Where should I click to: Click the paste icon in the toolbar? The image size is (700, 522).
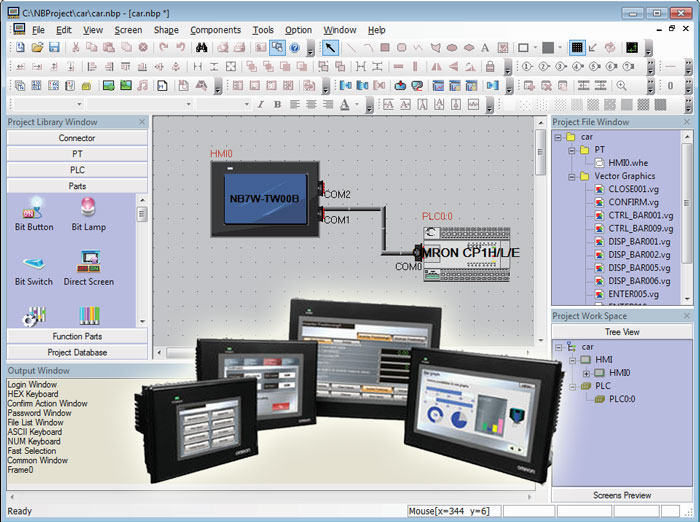[x=109, y=47]
